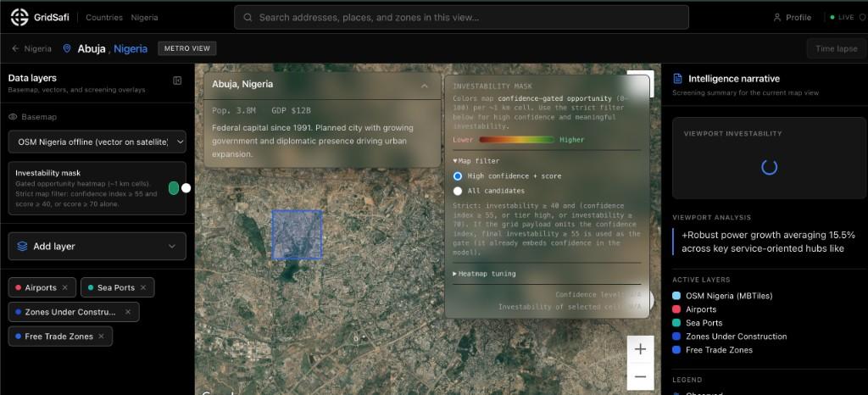Click the 'Pop. 3.8M' text

pyautogui.click(x=234, y=111)
